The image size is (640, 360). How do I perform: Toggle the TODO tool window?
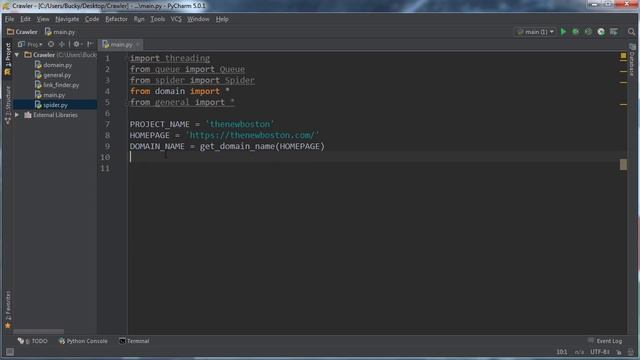pyautogui.click(x=33, y=341)
